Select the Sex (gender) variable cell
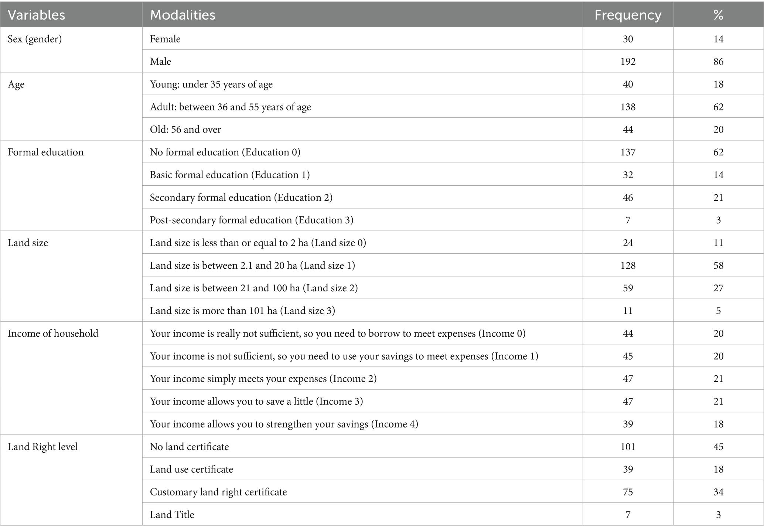Screen dimensions: 764x532 click(35, 39)
